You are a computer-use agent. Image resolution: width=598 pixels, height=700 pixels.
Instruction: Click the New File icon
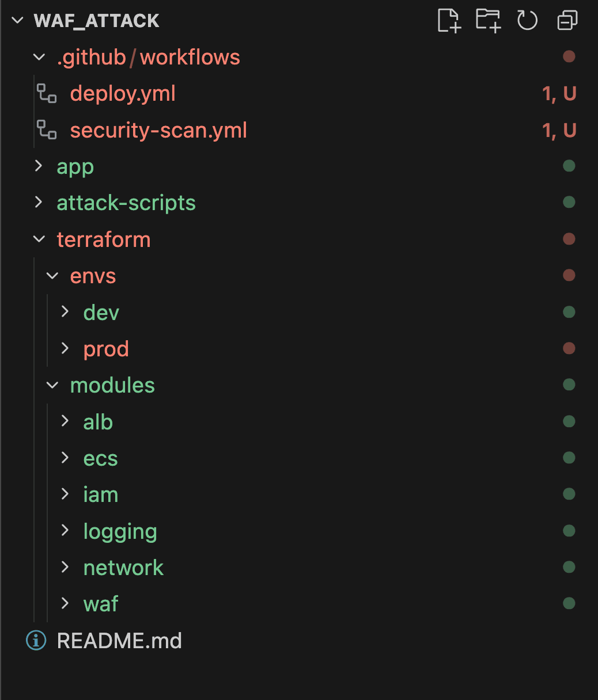point(449,20)
